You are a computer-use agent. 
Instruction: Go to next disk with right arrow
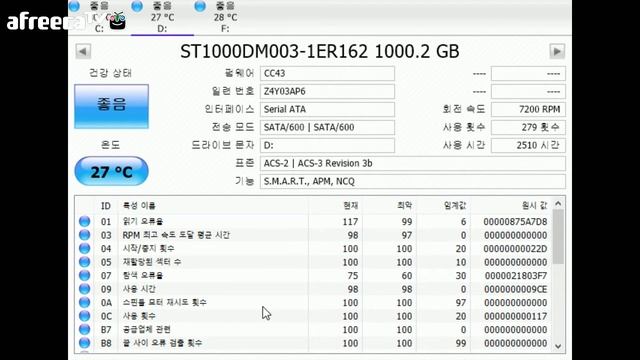pos(557,51)
